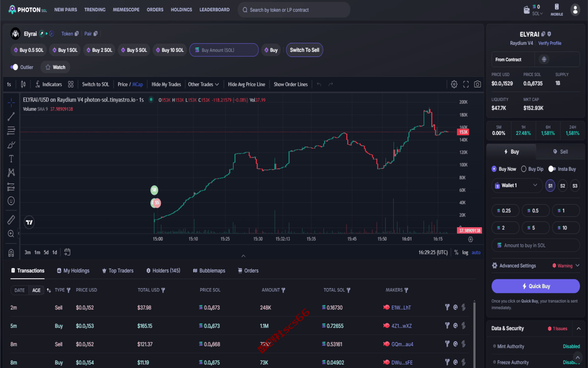Enter chart fullscreen mode
Screen dimensions: 588x368
pos(466,84)
